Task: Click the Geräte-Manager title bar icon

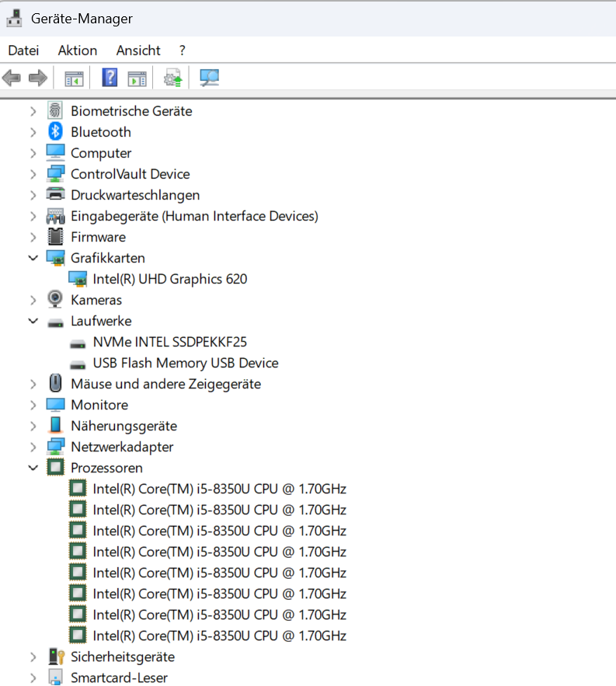Action: [x=15, y=19]
